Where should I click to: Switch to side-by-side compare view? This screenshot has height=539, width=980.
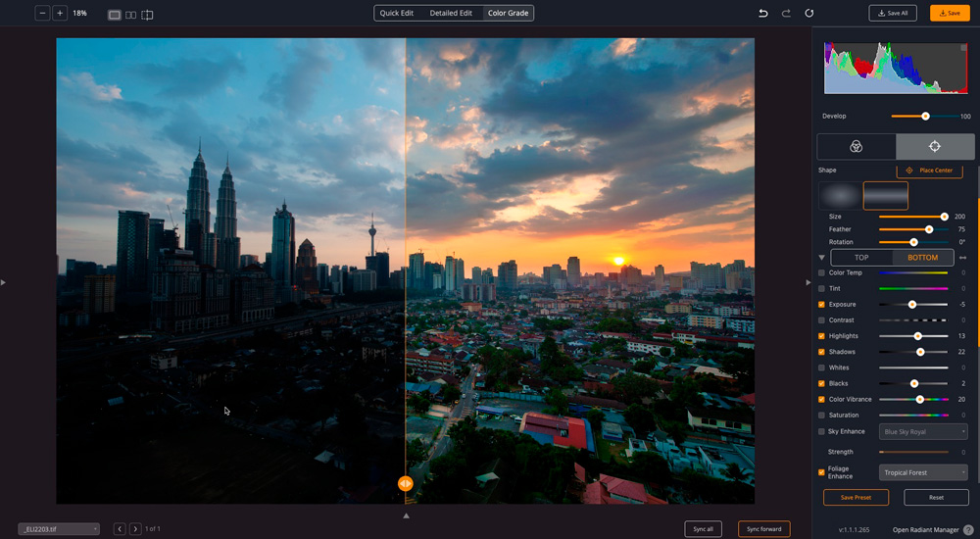pos(130,15)
